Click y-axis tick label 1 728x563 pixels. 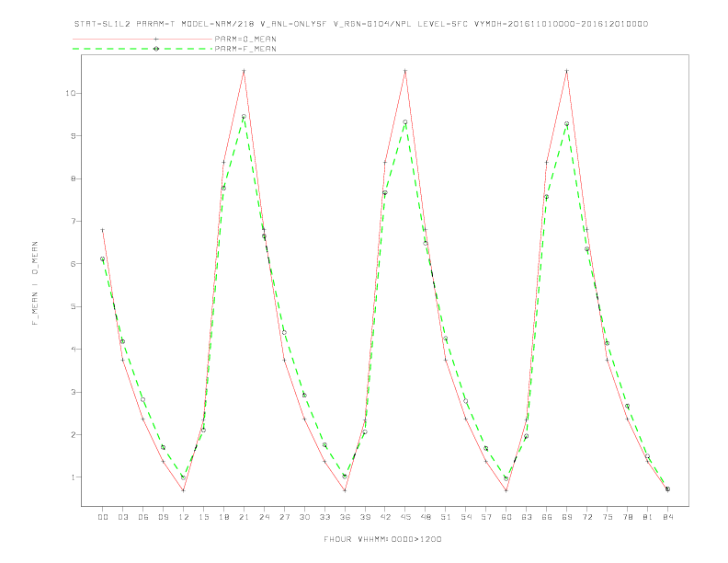coord(73,477)
